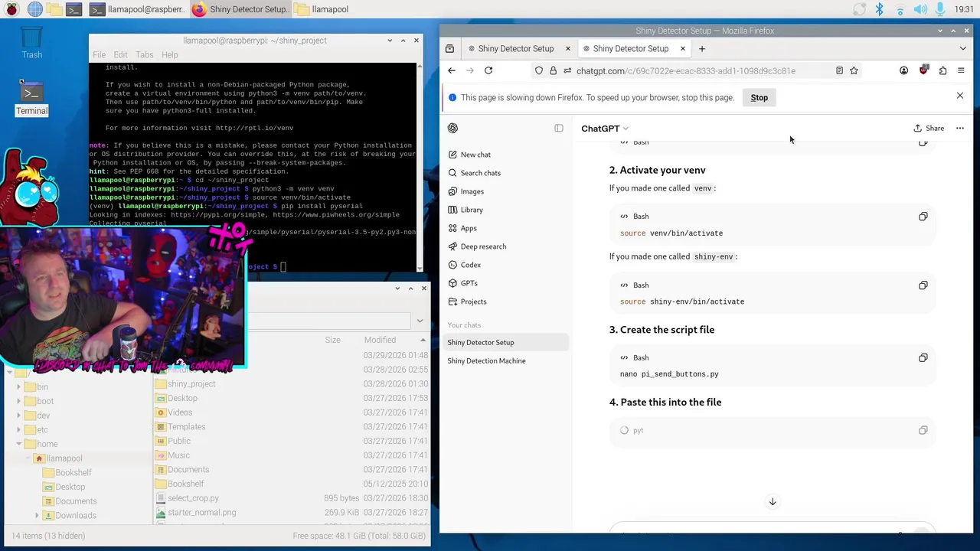The image size is (980, 551).
Task: Select select_crop.py in the file list
Action: (x=193, y=498)
